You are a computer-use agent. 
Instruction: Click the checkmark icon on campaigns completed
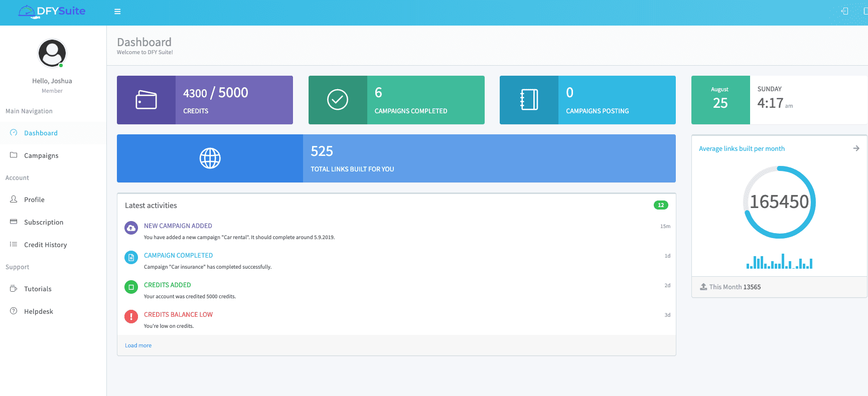point(338,100)
